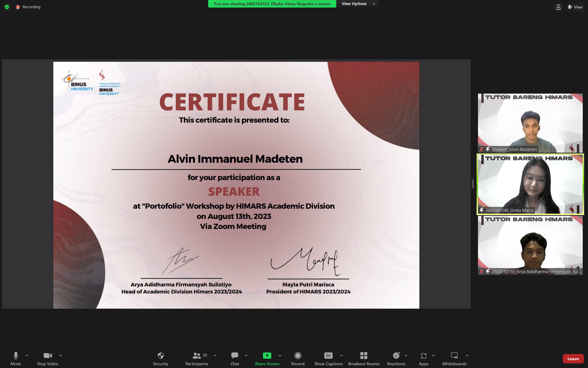Open Participants panel
This screenshot has width=588, height=368.
point(197,359)
